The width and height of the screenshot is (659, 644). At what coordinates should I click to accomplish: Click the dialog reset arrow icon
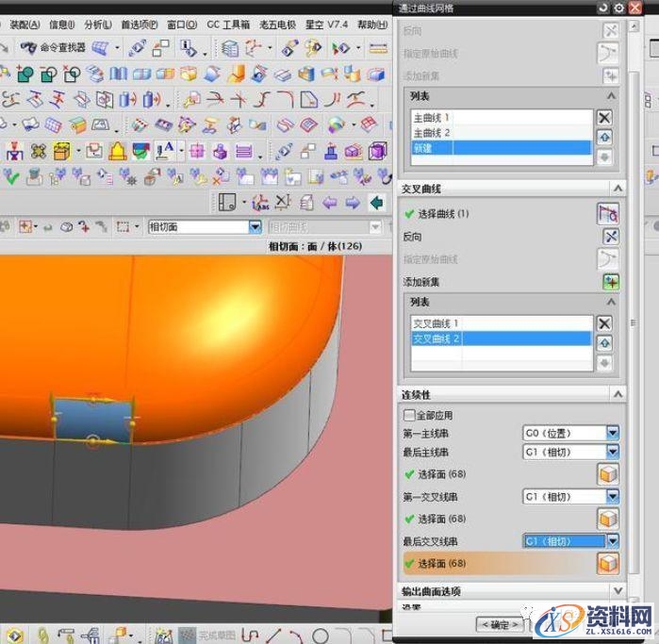pyautogui.click(x=604, y=8)
